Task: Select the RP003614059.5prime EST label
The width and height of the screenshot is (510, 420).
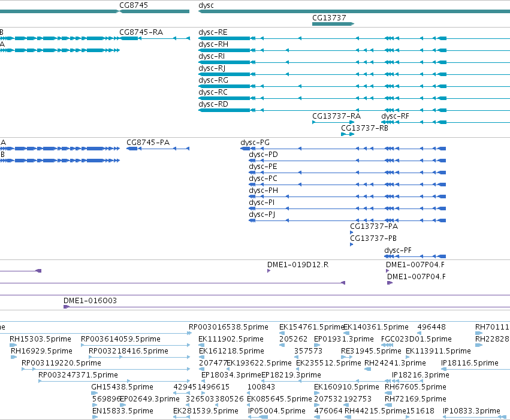Action: click(120, 339)
